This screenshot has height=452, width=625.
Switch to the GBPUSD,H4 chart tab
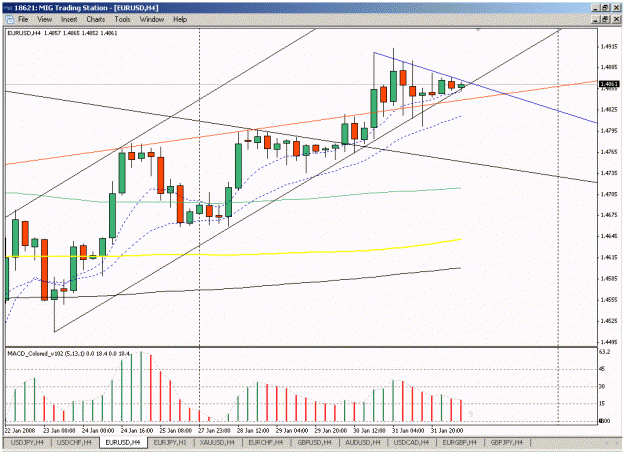pos(314,442)
